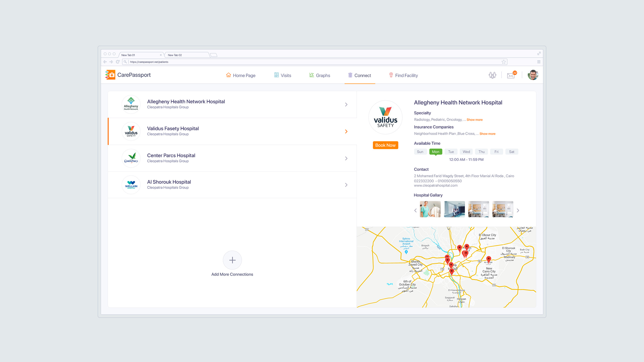Expand Al Shorouk Hospital row chevron

click(x=346, y=185)
